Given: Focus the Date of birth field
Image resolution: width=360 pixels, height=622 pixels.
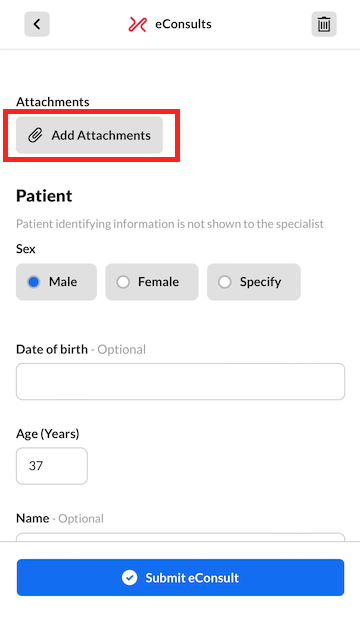Looking at the screenshot, I should [180, 382].
